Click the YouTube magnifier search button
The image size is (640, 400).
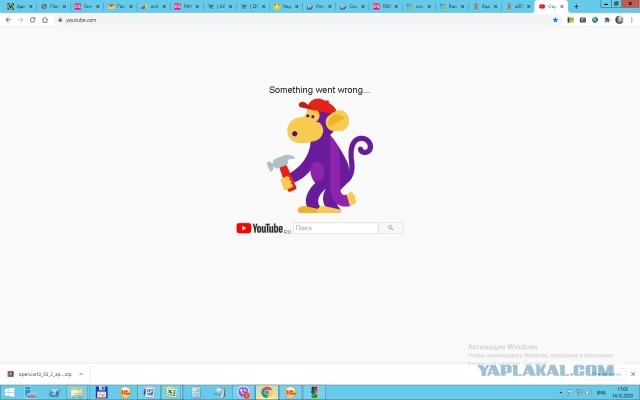[x=391, y=228]
